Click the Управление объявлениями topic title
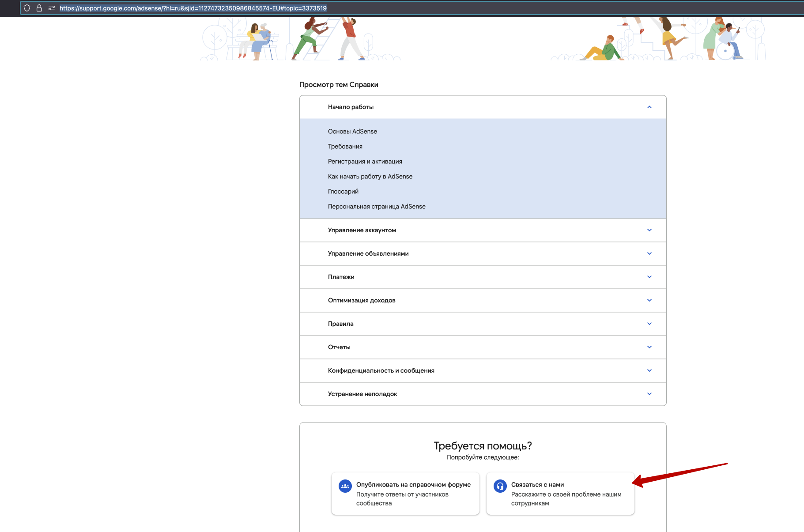 tap(368, 253)
